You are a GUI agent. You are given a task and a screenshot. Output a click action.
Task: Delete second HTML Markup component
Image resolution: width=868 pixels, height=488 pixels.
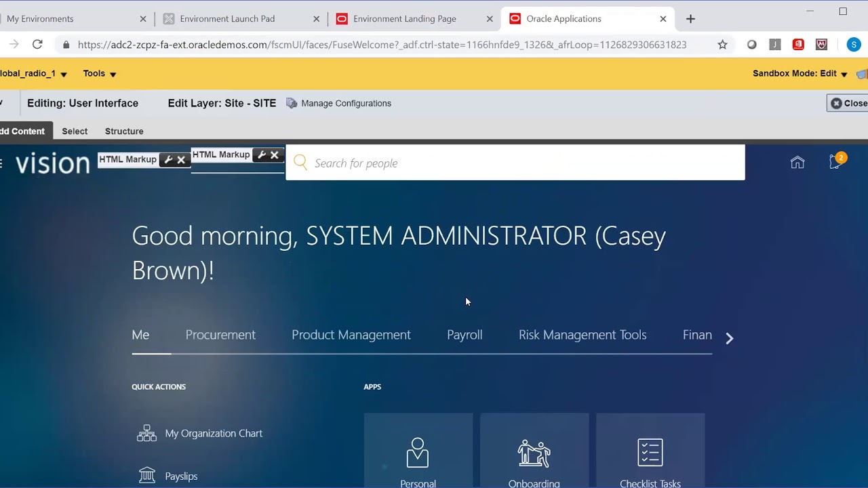tap(275, 155)
